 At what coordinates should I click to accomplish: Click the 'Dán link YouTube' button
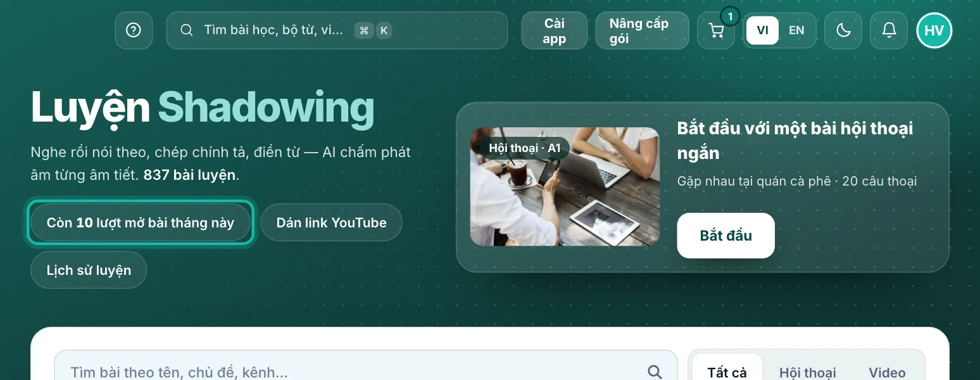click(331, 222)
